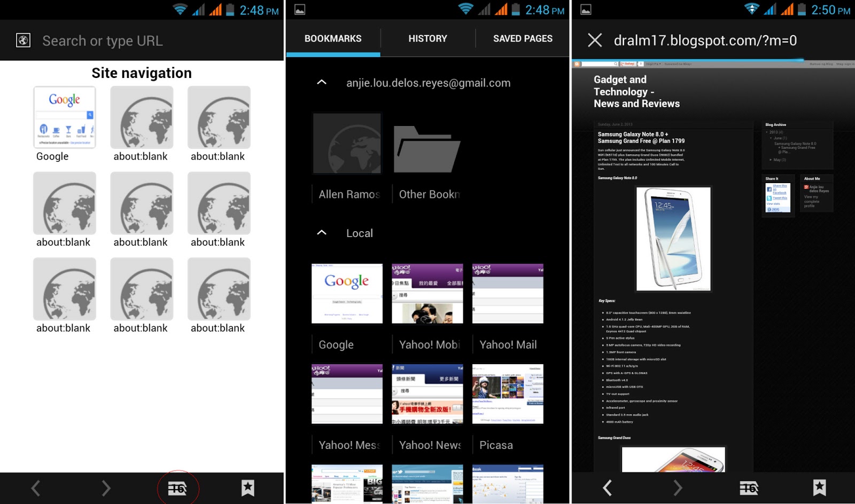Open the Yahoo! News bookmark thumbnail
This screenshot has height=504, width=855.
427,394
